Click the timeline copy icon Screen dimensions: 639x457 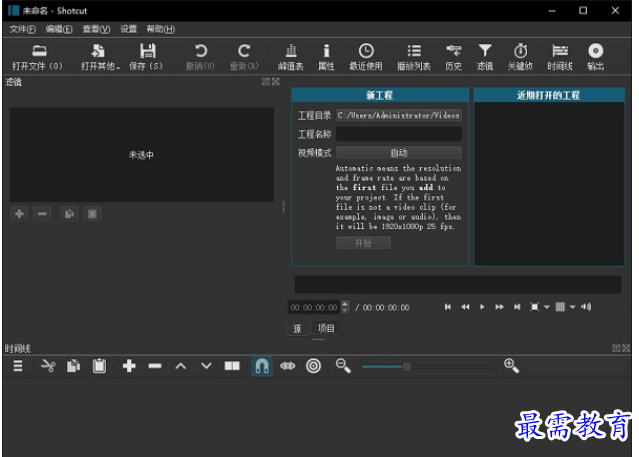(73, 366)
